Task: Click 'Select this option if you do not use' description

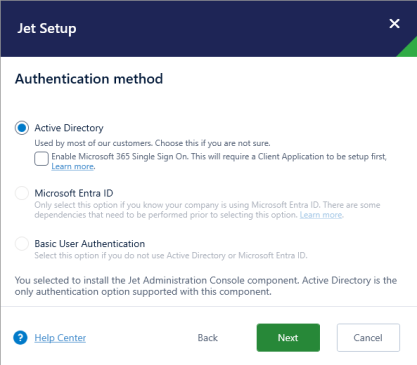Action: pos(171,256)
